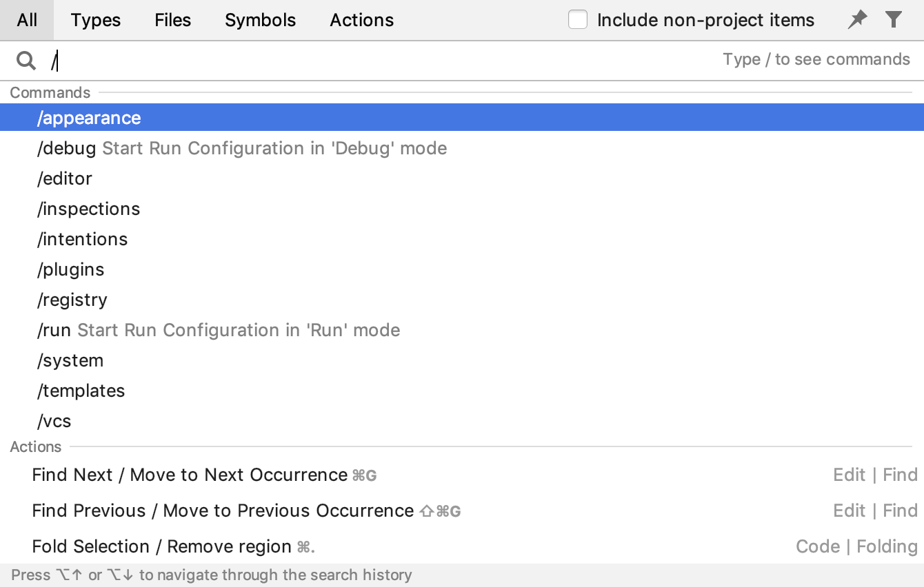Click the search magnifier icon
Screen dimensions: 924x587
click(26, 60)
